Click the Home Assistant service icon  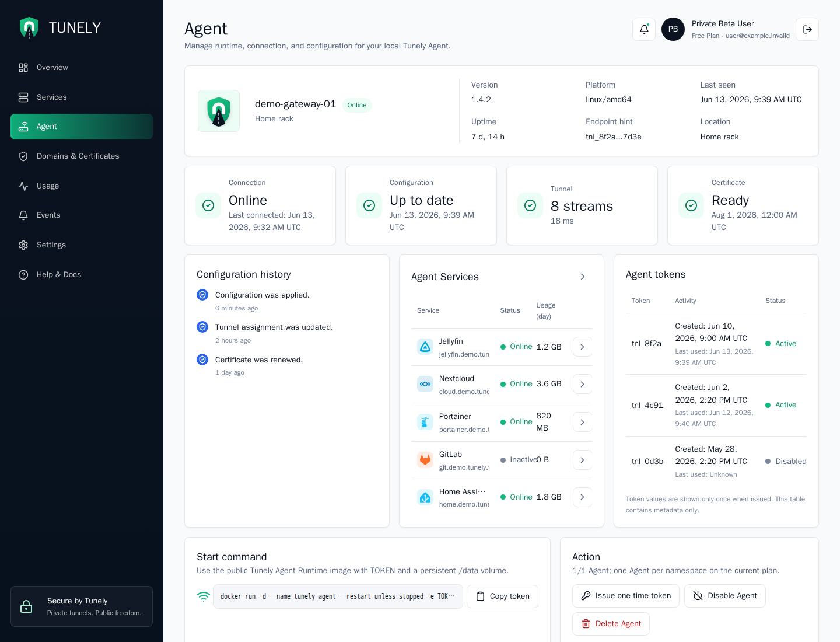pyautogui.click(x=425, y=497)
